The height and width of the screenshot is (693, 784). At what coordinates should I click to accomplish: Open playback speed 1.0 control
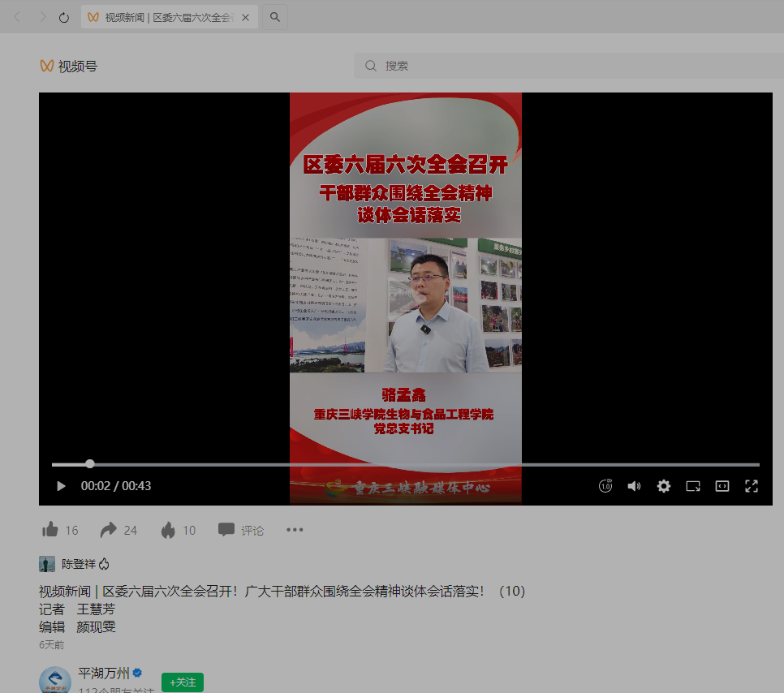coord(605,486)
